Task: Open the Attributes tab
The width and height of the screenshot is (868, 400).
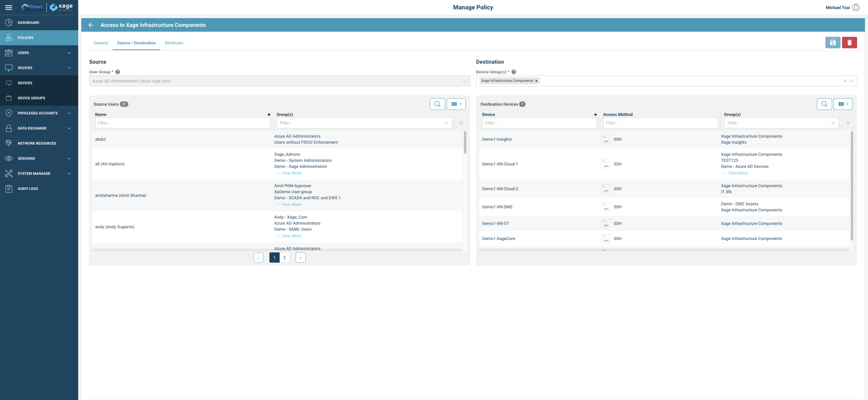Action: [174, 43]
